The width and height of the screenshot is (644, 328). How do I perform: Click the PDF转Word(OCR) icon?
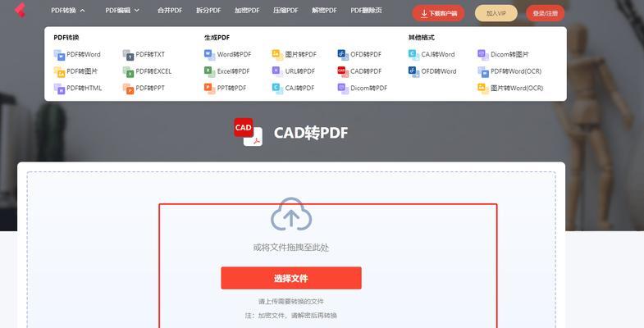pos(483,72)
